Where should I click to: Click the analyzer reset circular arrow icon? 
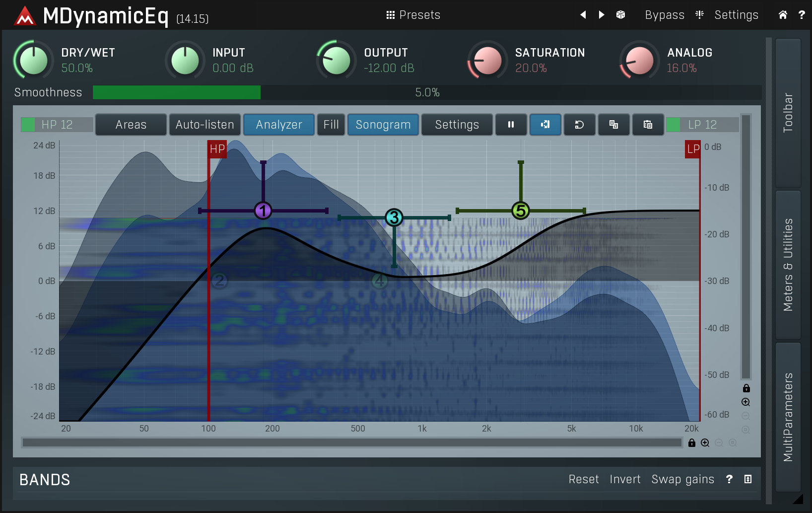pyautogui.click(x=579, y=125)
